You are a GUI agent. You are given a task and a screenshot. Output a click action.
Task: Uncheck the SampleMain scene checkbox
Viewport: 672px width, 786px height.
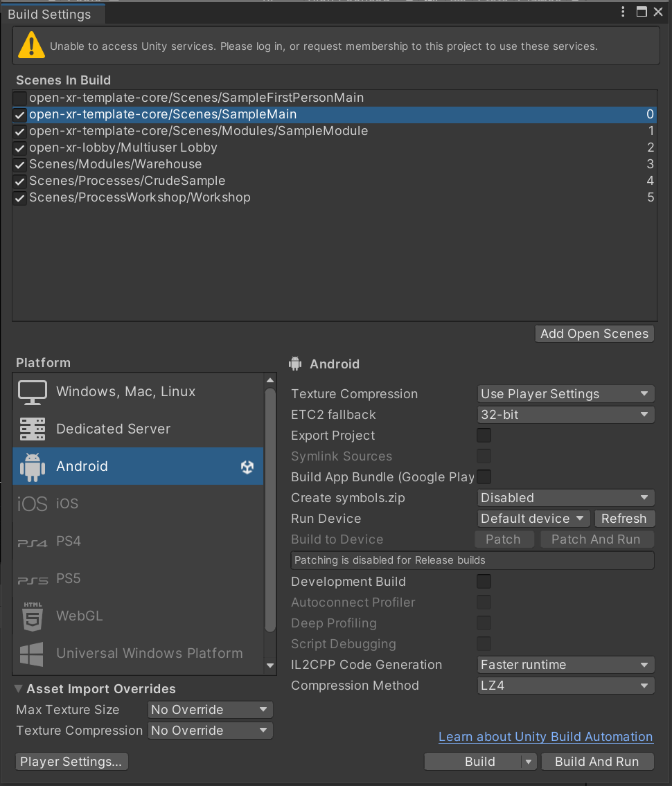(20, 115)
